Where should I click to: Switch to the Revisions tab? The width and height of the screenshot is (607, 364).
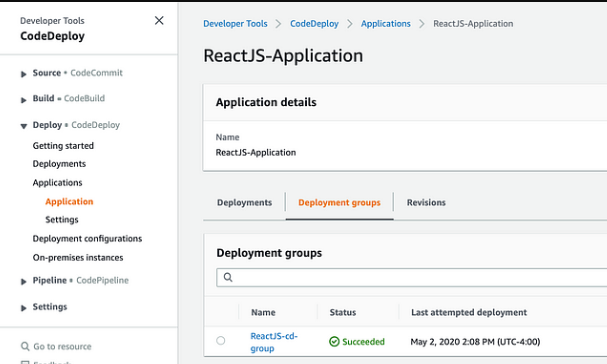click(426, 203)
